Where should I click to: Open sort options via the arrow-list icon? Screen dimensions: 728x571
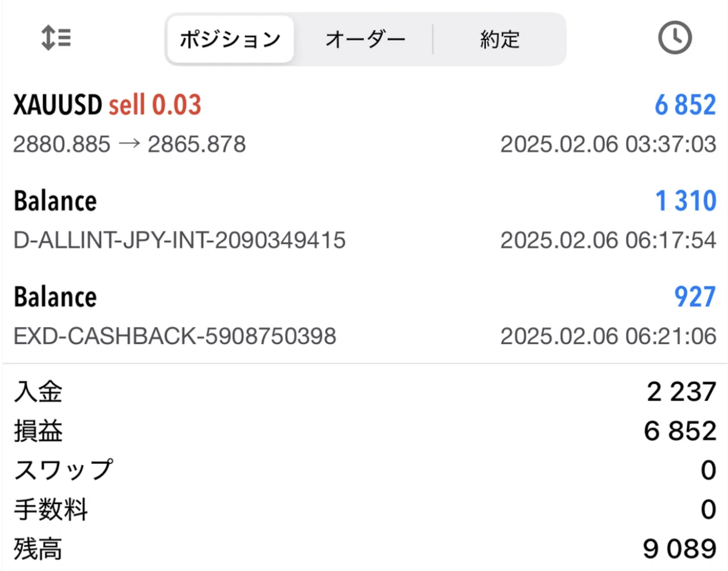click(x=55, y=38)
